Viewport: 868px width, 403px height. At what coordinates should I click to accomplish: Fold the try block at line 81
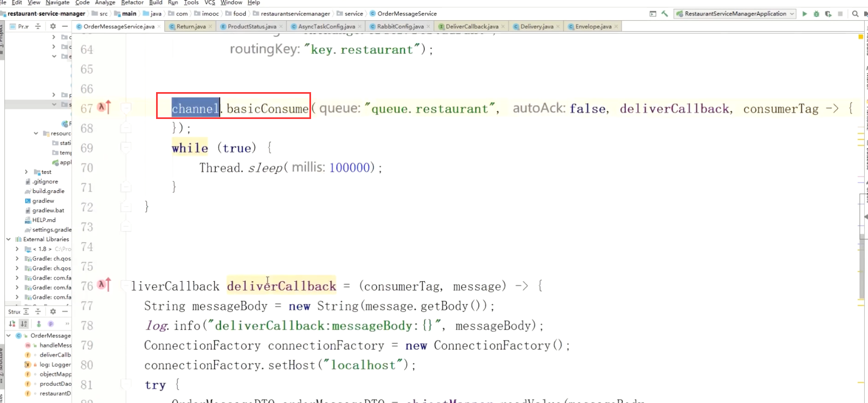126,384
